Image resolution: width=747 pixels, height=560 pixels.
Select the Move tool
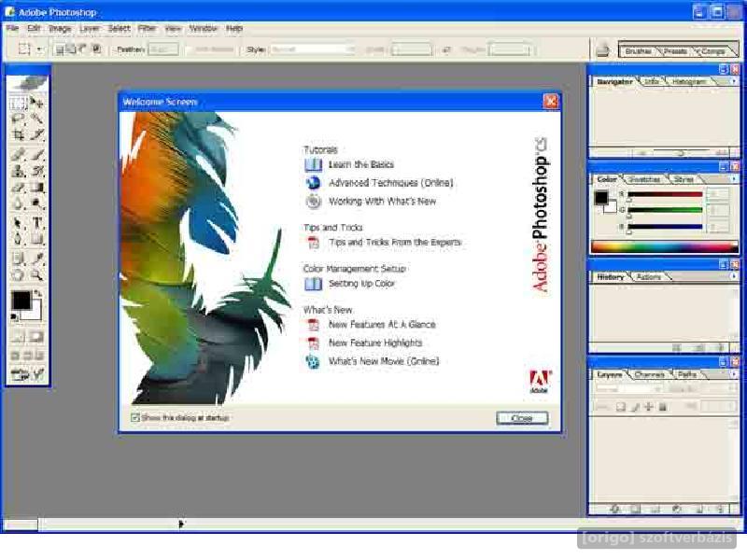pyautogui.click(x=36, y=103)
